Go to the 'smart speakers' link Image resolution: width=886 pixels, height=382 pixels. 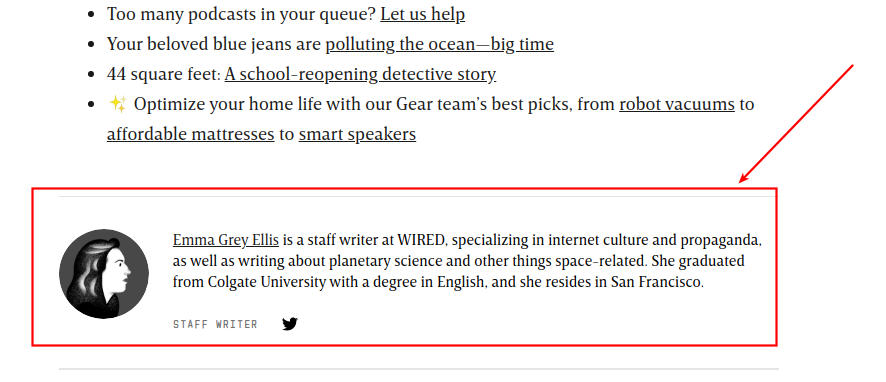357,134
